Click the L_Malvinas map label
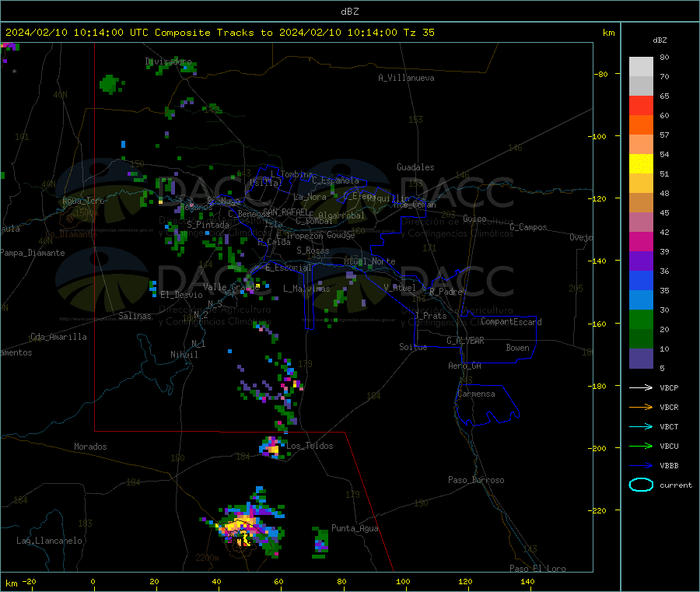 (306, 289)
